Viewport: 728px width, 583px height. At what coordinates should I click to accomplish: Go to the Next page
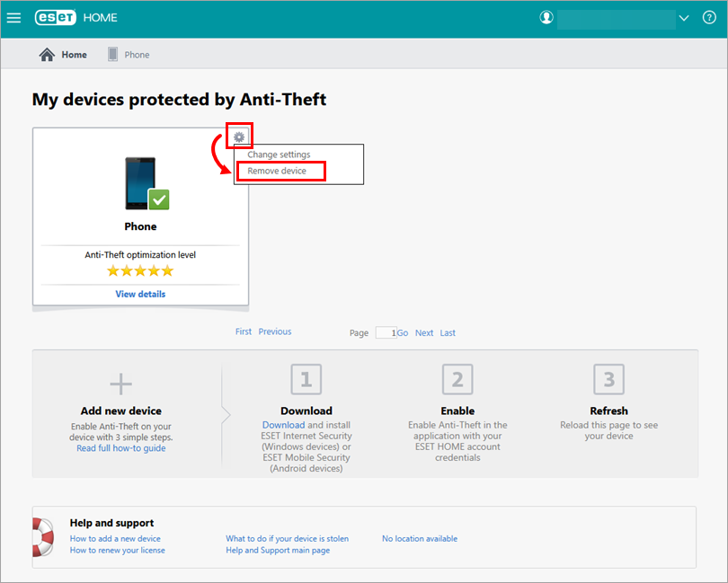pyautogui.click(x=424, y=332)
